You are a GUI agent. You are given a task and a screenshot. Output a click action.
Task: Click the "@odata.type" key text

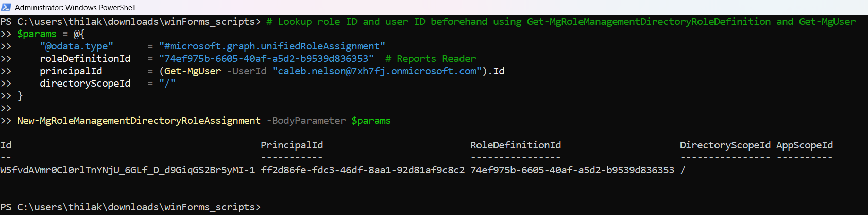click(x=77, y=46)
